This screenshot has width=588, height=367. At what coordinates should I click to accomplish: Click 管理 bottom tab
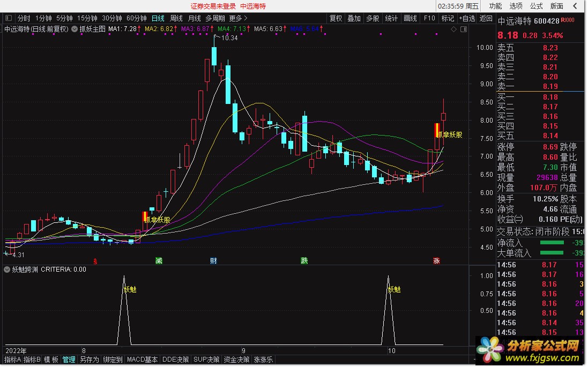tap(69, 359)
